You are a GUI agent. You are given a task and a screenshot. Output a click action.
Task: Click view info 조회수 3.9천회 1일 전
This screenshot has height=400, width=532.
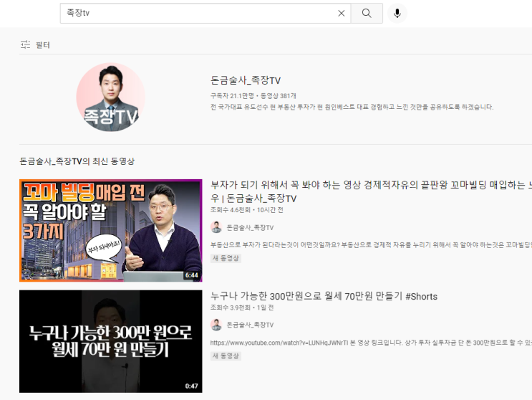[x=242, y=308]
